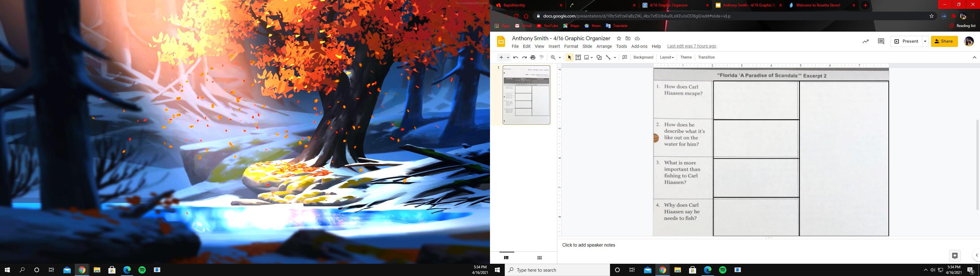This screenshot has height=276, width=980.
Task: Click the 'Type here to search' box
Action: pyautogui.click(x=557, y=270)
